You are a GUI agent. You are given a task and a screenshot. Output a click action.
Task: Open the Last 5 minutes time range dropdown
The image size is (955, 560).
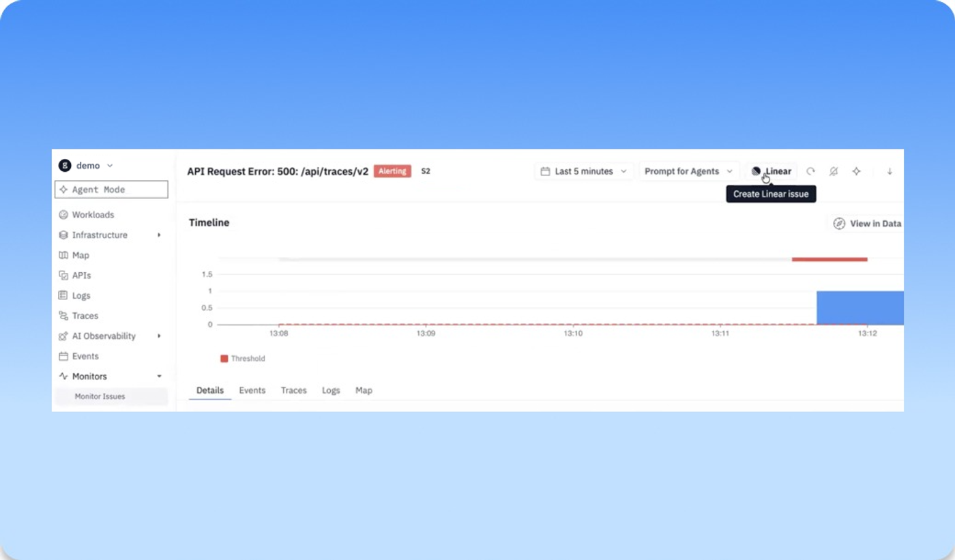584,171
